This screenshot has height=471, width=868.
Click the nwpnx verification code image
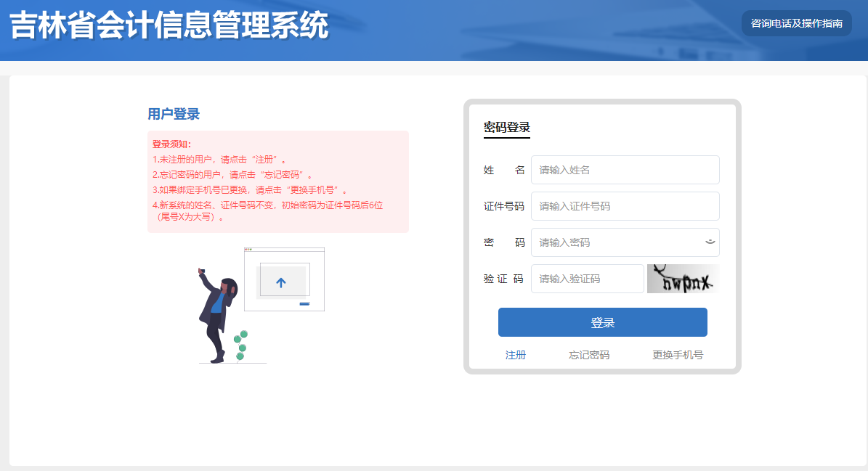click(682, 279)
